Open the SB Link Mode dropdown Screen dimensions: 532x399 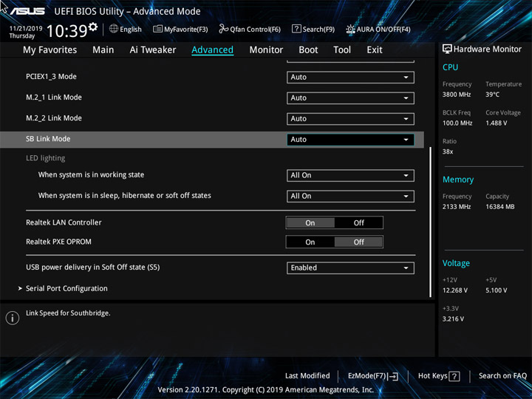coord(350,140)
